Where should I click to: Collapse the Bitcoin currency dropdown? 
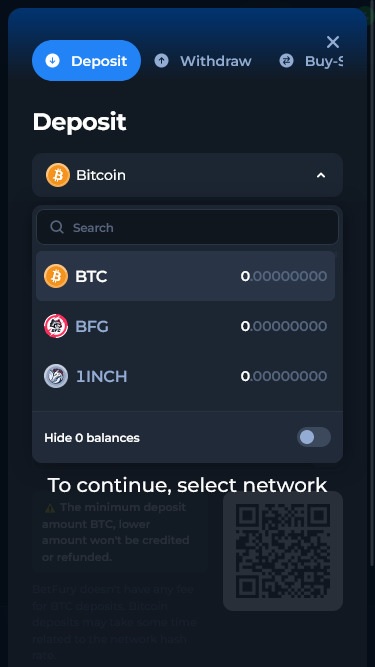(188, 175)
